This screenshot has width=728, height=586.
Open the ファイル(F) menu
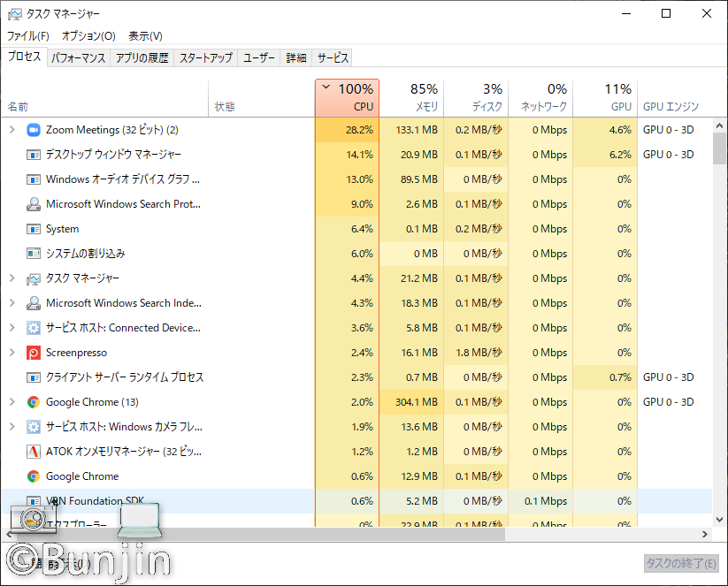click(27, 36)
